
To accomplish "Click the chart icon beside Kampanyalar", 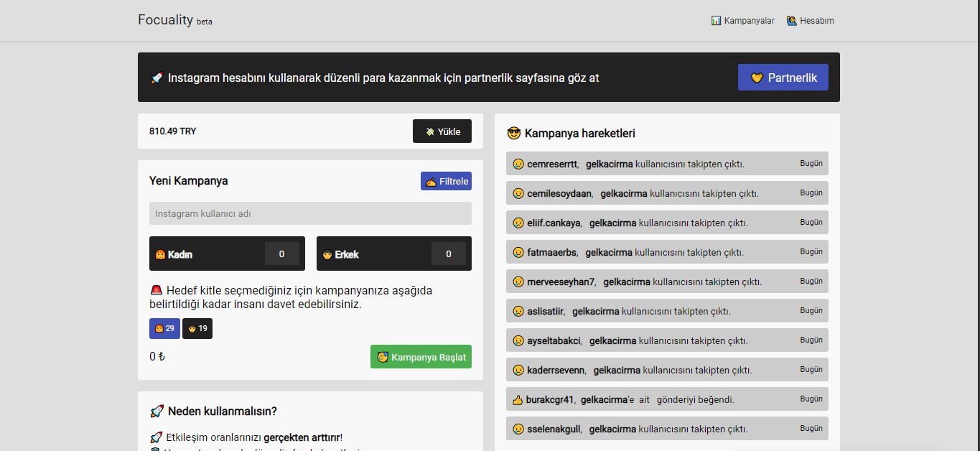I will point(716,21).
